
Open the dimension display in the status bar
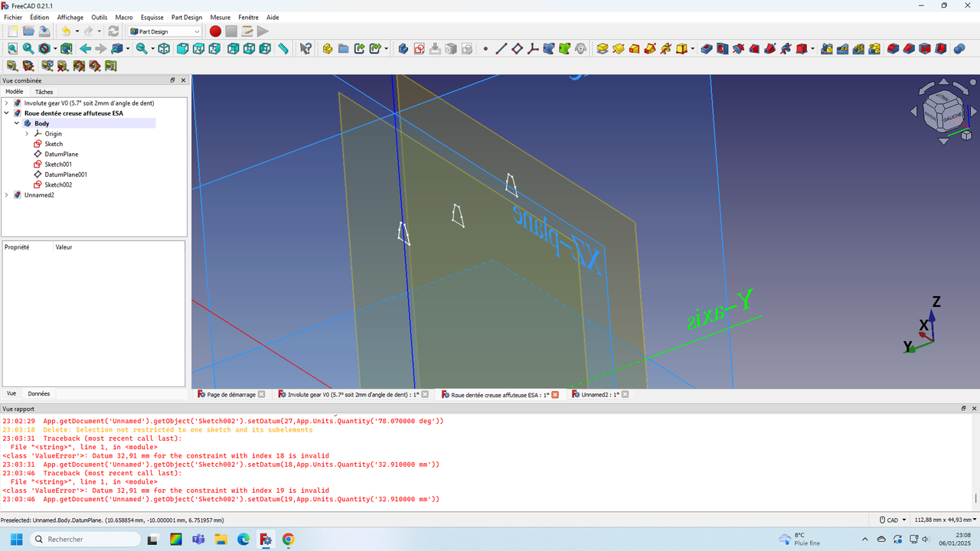946,520
